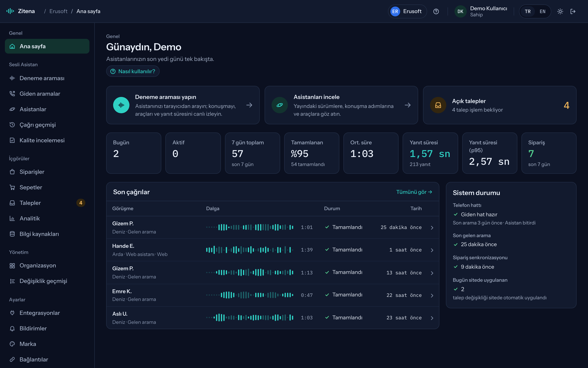Click the waveform of Gizem P. 13 saat önce call
588x368 pixels.
249,273
